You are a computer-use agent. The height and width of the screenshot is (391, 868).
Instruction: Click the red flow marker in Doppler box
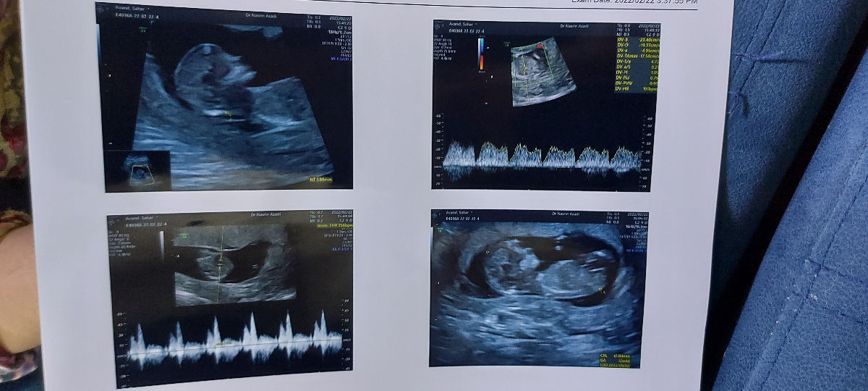tap(538, 46)
